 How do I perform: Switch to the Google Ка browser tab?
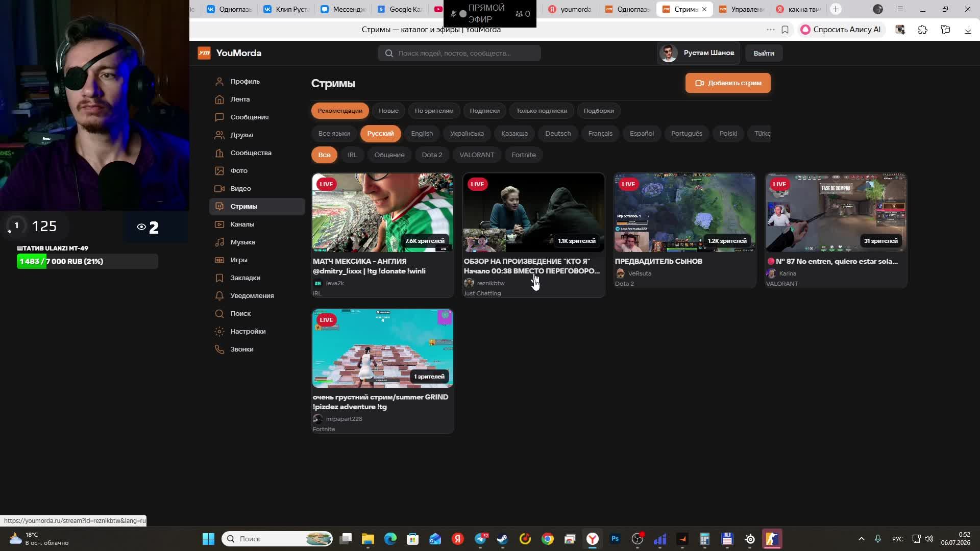(x=400, y=9)
